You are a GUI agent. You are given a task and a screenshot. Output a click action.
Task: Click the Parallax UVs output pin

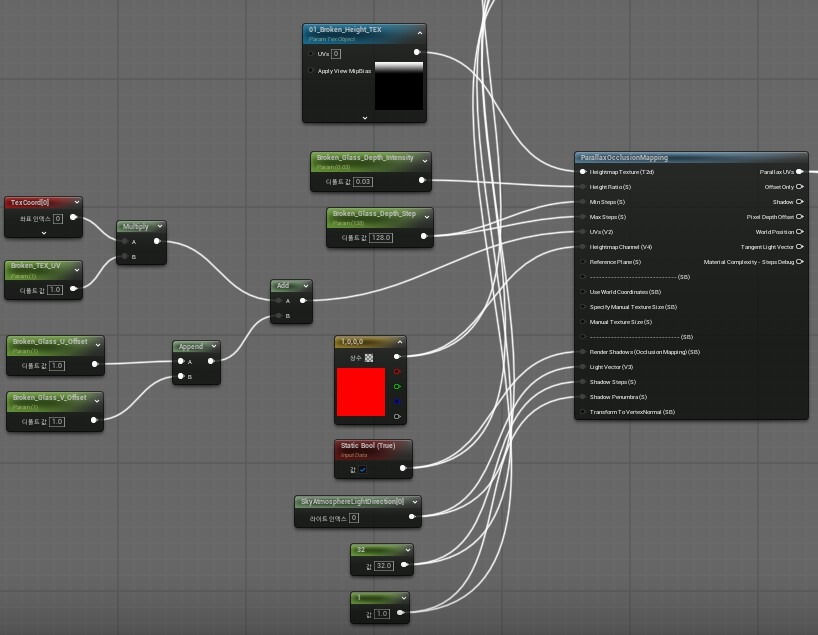pos(799,172)
